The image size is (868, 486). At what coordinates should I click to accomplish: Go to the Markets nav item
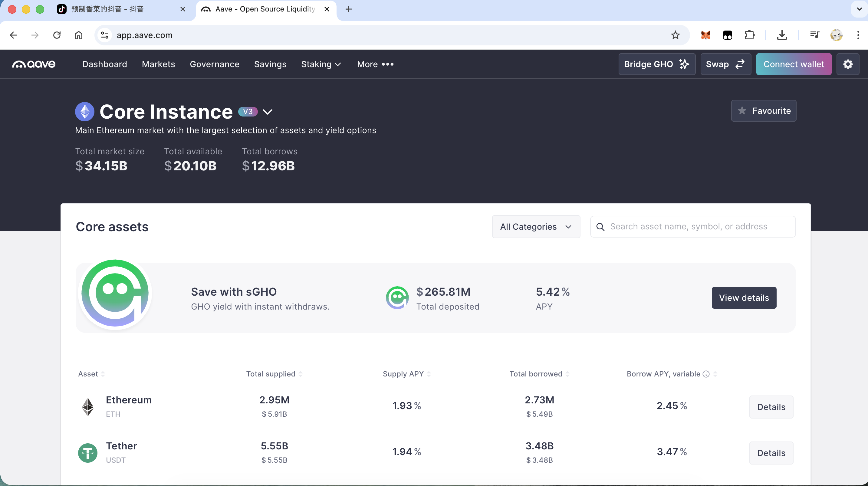158,64
